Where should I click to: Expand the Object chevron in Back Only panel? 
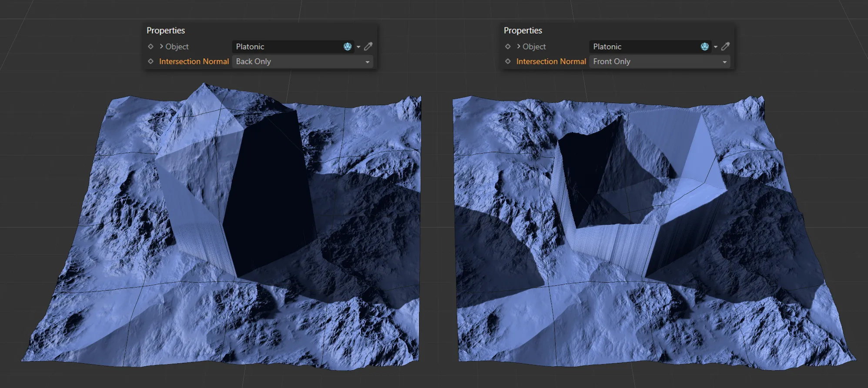point(161,47)
